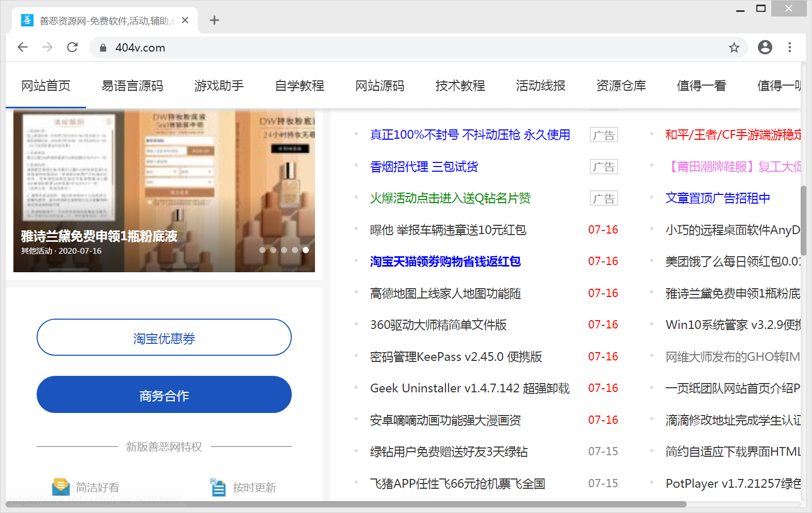Open link 网维大师发布的GHO转IM
This screenshot has width=812, height=513.
(733, 357)
